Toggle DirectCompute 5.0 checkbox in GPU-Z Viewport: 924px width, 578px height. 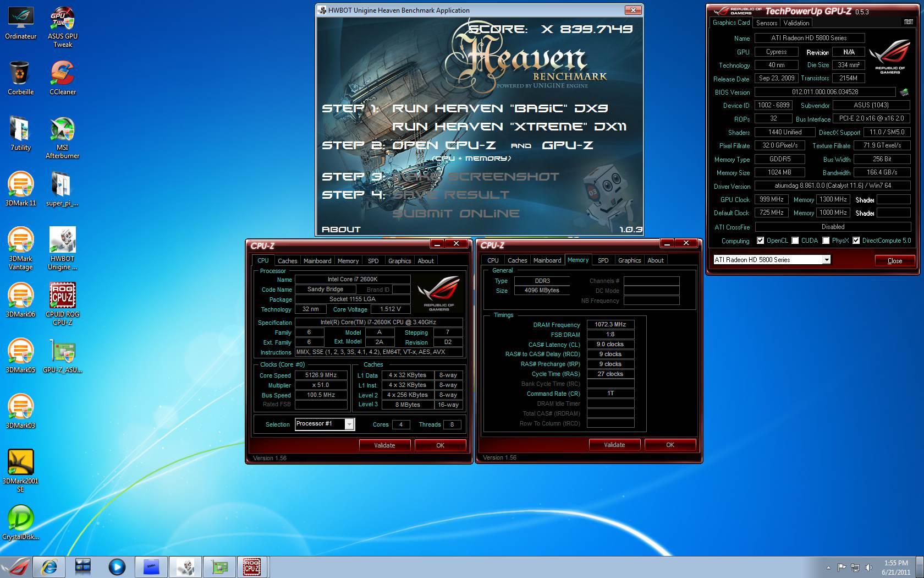point(856,241)
